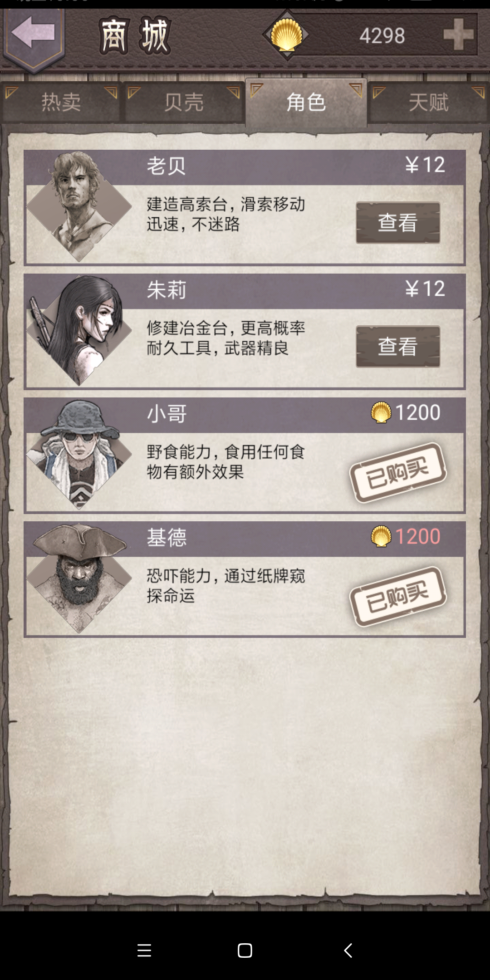The width and height of the screenshot is (490, 980).
Task: Switch to the 贝壳 tab
Action: pyautogui.click(x=184, y=102)
